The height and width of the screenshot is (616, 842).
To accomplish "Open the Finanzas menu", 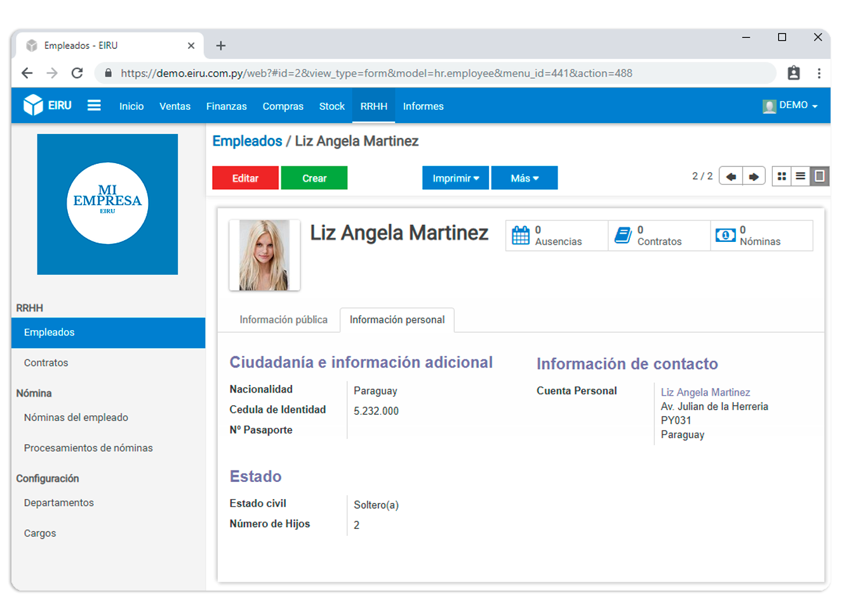I will point(226,106).
